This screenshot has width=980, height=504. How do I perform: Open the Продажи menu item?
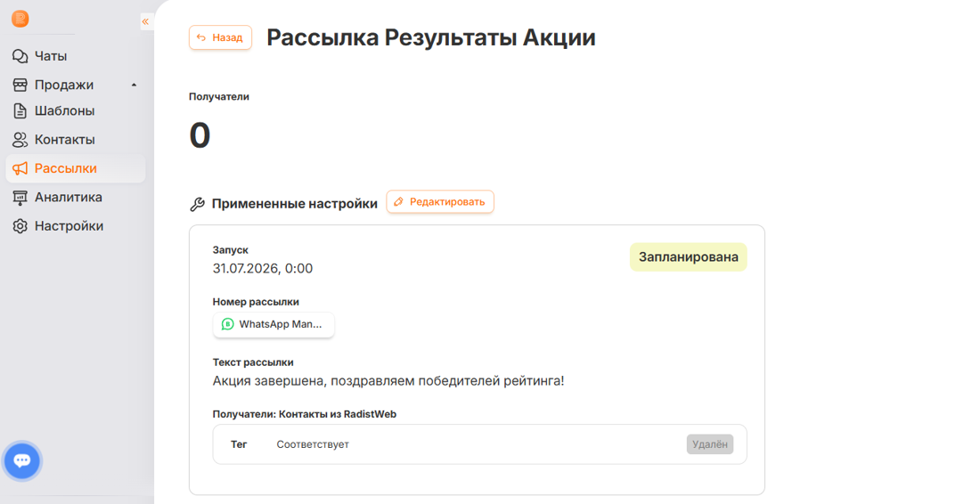pyautogui.click(x=64, y=85)
